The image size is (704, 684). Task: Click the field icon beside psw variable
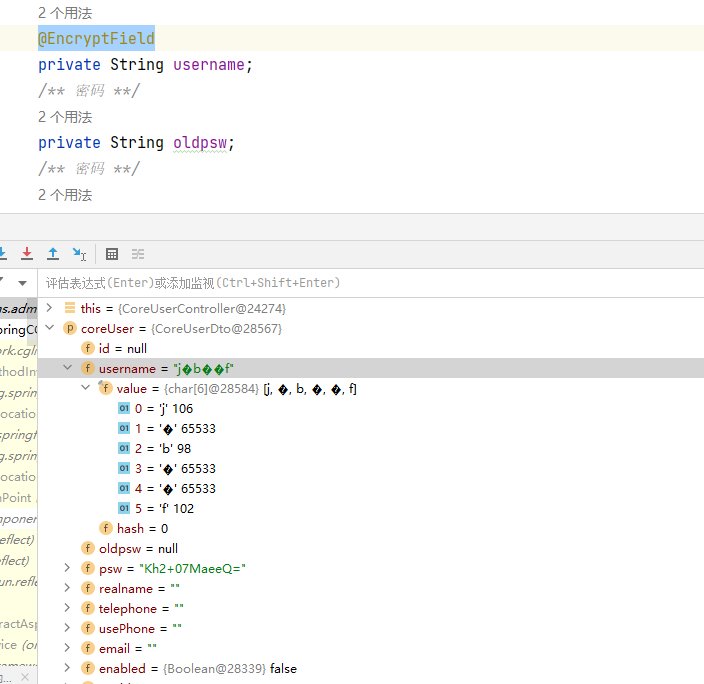(x=88, y=568)
